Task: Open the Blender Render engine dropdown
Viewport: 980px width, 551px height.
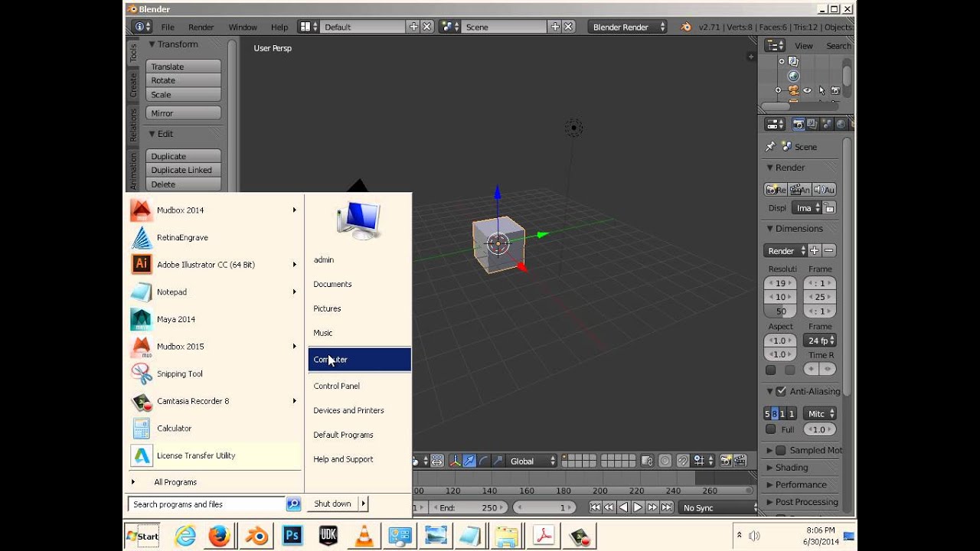Action: click(628, 27)
